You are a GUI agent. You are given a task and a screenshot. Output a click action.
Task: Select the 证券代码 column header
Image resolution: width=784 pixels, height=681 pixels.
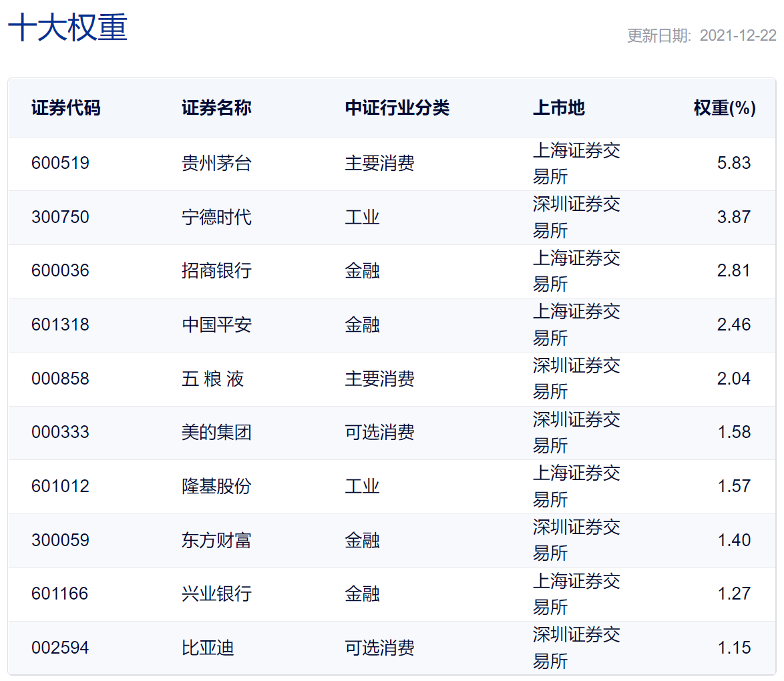pos(66,108)
